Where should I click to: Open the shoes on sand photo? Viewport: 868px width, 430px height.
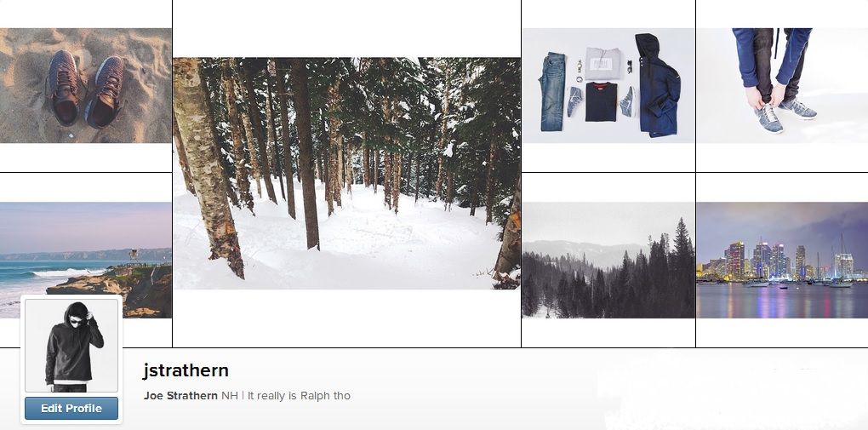click(86, 86)
